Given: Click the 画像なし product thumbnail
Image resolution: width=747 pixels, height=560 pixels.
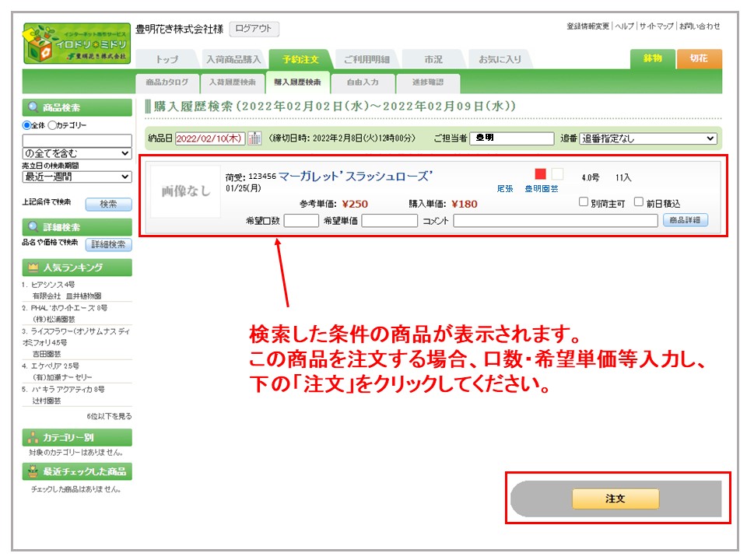Looking at the screenshot, I should point(185,191).
